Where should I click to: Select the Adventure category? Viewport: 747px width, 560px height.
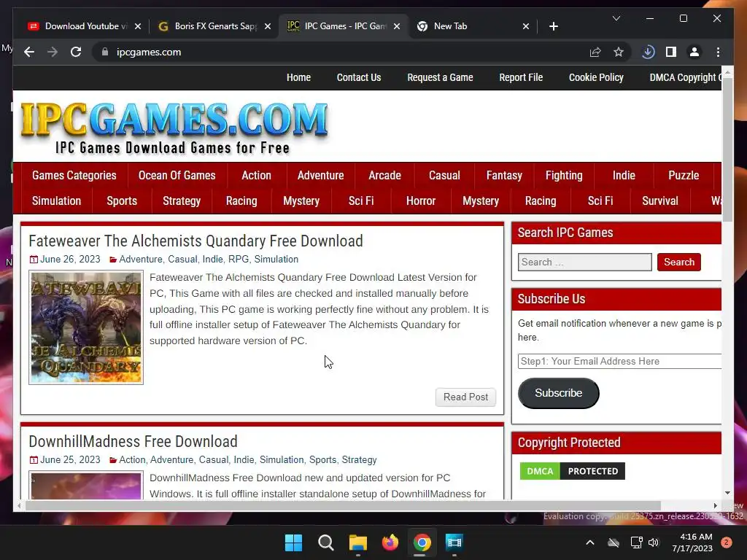[x=321, y=175]
